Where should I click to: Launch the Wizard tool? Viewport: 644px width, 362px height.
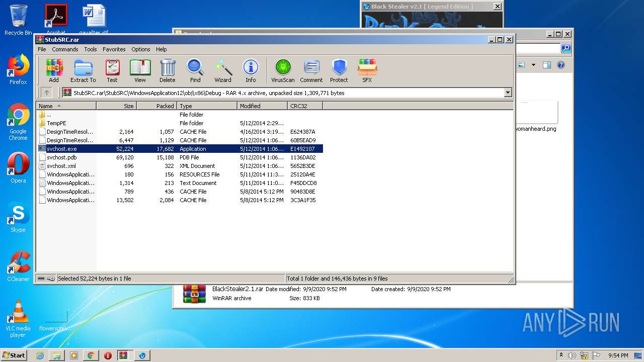(223, 70)
